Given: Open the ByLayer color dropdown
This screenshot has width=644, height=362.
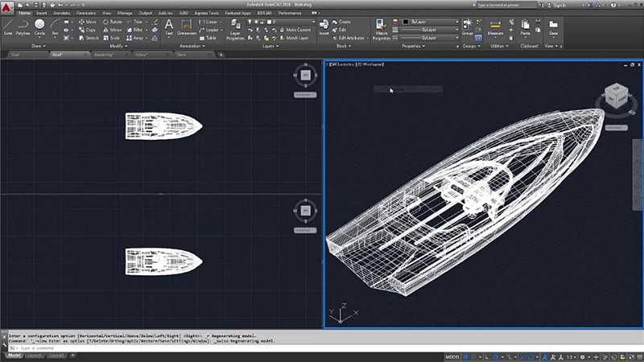Looking at the screenshot, I should tap(430, 22).
